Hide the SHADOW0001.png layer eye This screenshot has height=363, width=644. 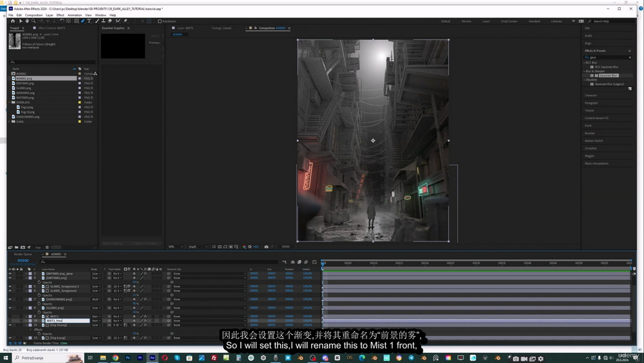10,299
